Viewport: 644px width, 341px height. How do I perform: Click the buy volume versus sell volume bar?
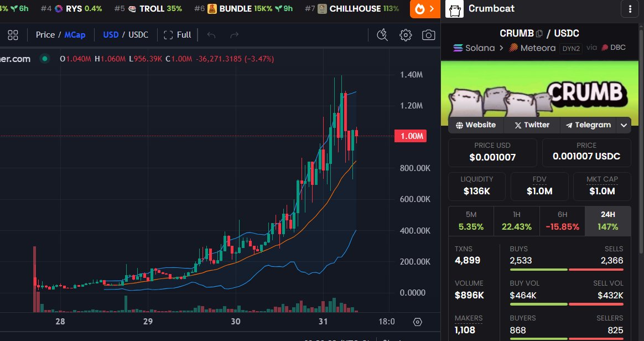coord(567,304)
